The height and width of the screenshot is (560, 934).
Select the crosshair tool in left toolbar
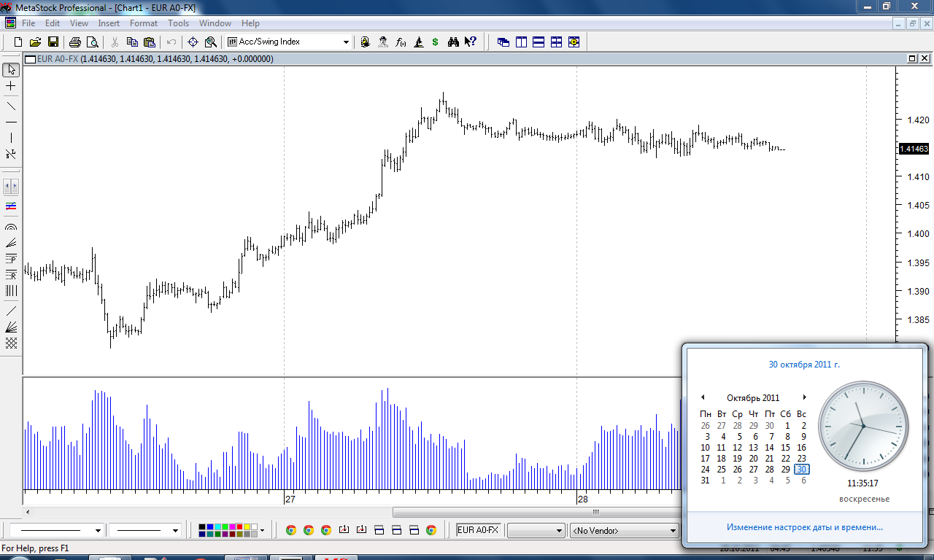(x=11, y=86)
